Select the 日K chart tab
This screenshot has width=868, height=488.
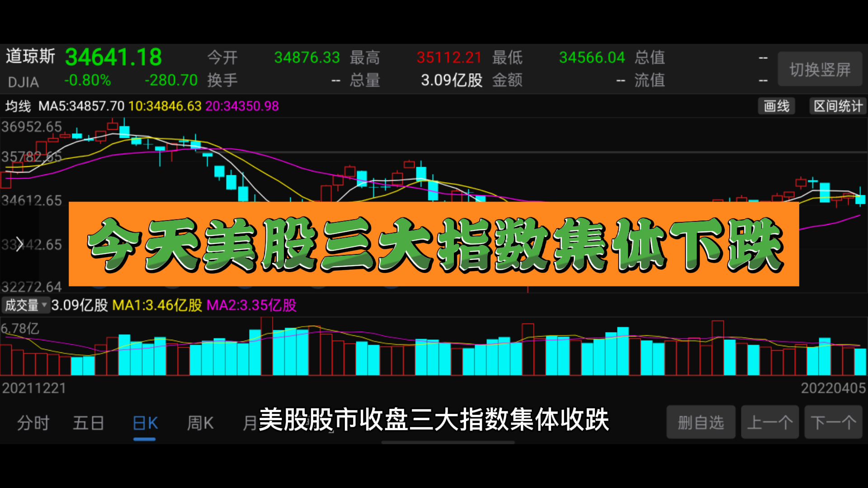pos(145,423)
